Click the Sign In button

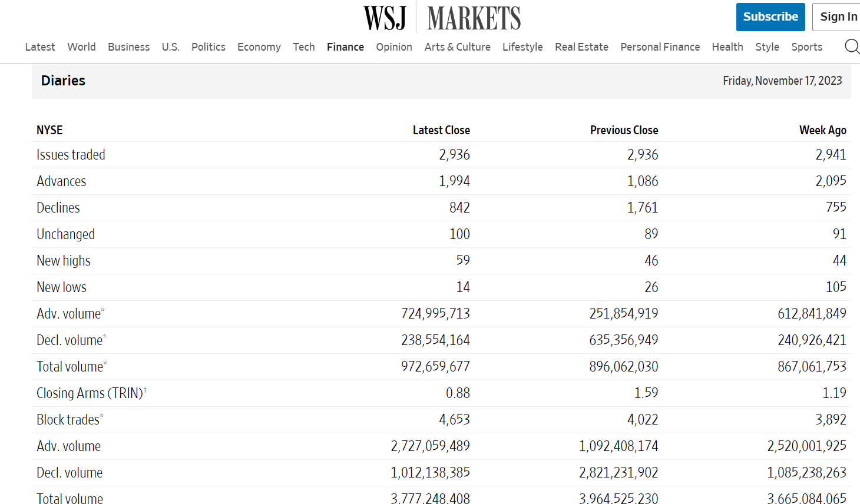click(x=838, y=16)
